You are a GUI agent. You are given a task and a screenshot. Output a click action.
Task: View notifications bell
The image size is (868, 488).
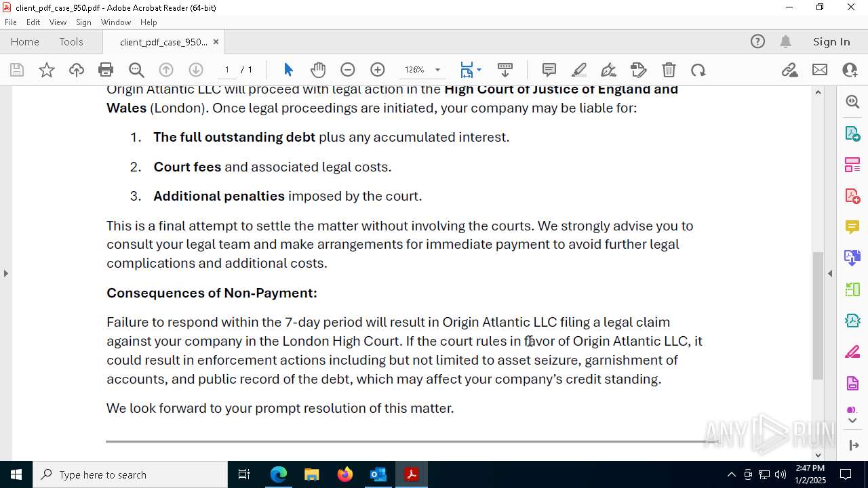tap(785, 41)
